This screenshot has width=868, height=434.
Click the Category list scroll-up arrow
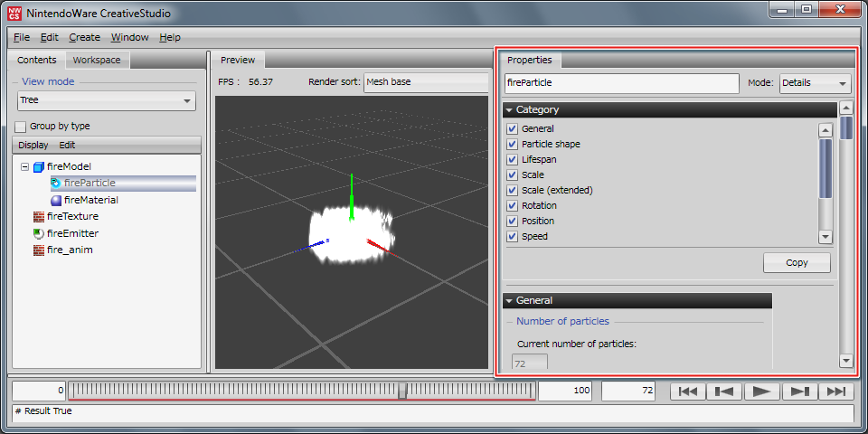click(826, 130)
